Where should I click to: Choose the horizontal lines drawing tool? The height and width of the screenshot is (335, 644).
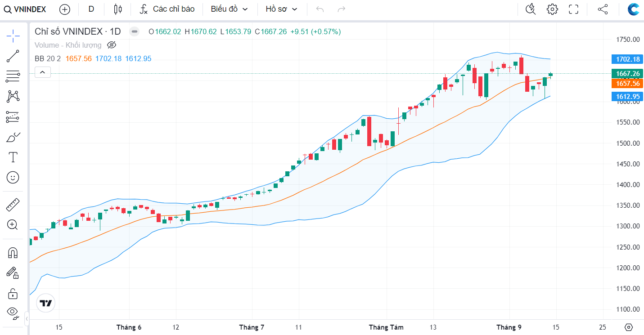click(x=13, y=76)
